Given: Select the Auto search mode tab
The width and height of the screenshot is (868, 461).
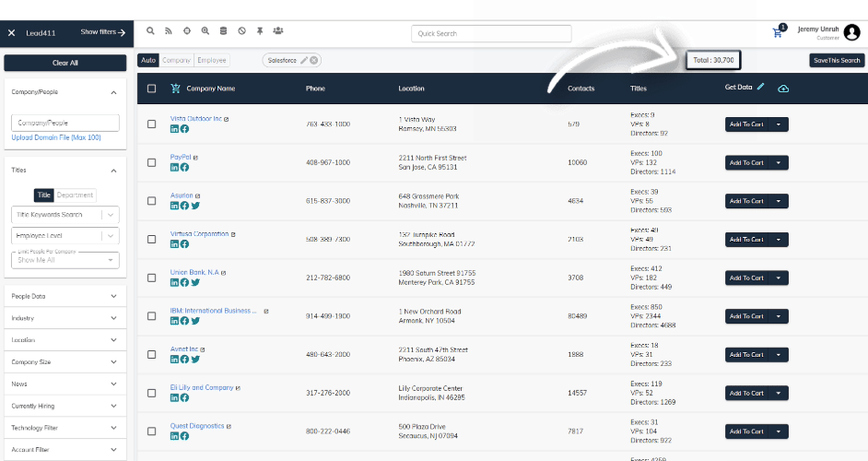Looking at the screenshot, I should (147, 61).
